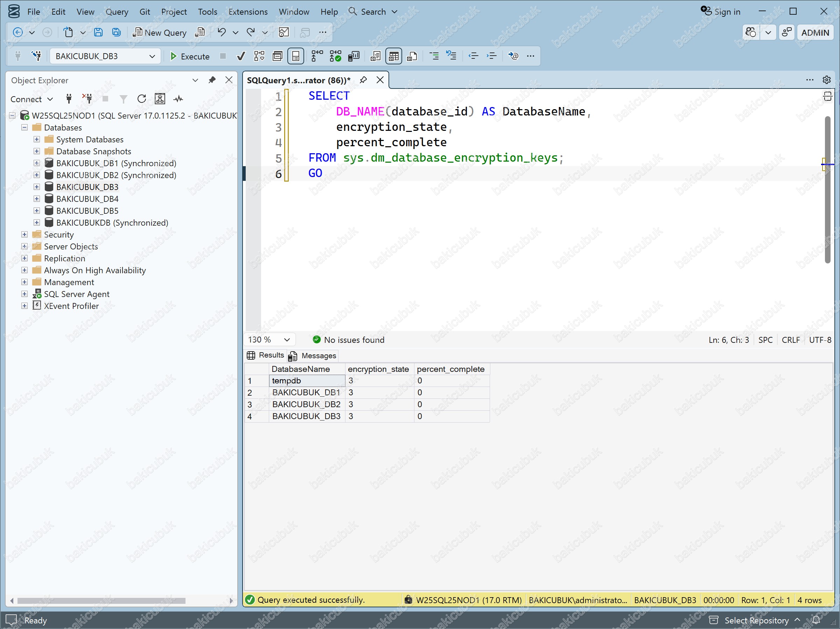Toggle Include Client Statistics icon
The width and height of the screenshot is (840, 629).
tap(353, 56)
